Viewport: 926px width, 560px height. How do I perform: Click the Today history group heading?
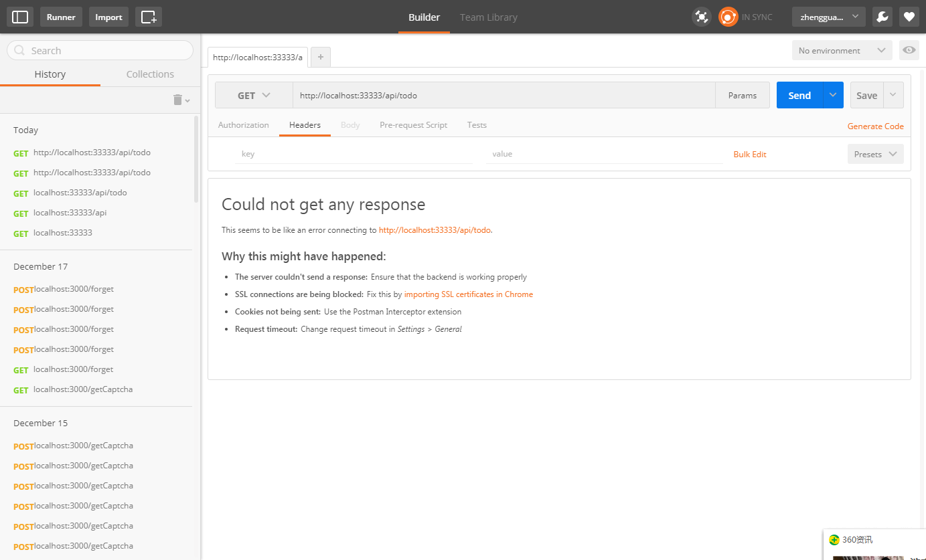click(x=26, y=130)
